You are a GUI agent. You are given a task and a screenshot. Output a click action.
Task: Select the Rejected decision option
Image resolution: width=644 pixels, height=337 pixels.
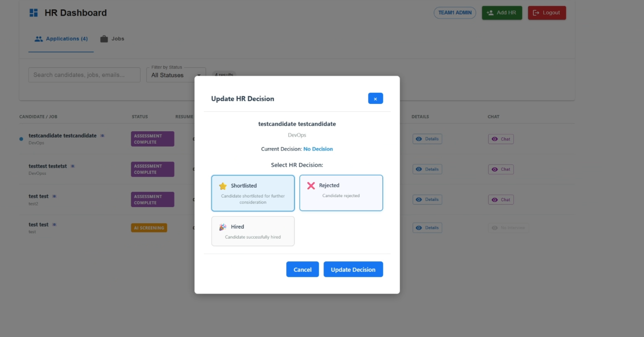pos(341,193)
